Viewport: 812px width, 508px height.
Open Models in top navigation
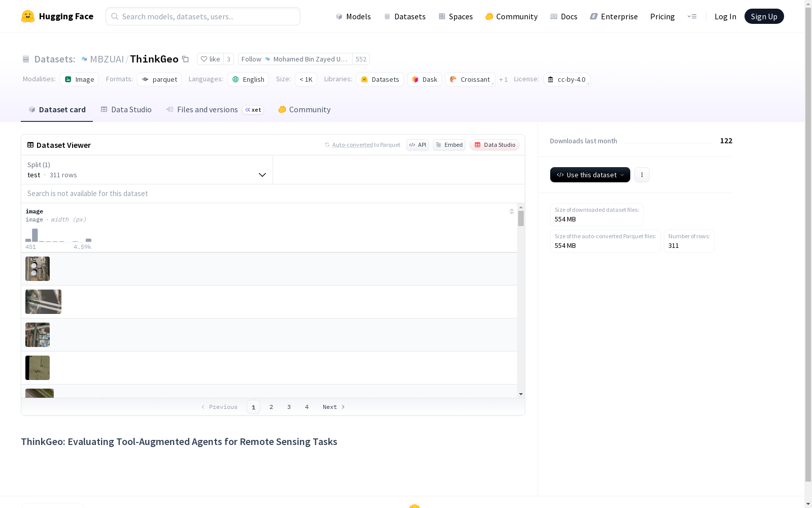point(353,16)
